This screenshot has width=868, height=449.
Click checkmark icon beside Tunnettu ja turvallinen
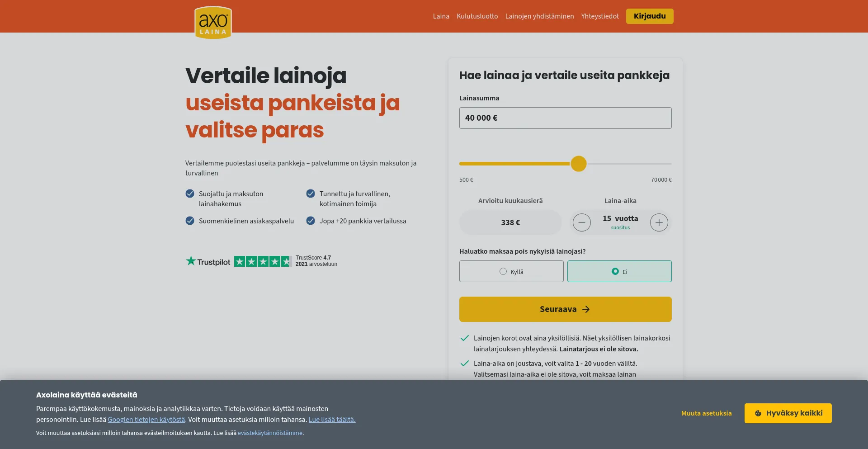pyautogui.click(x=311, y=194)
